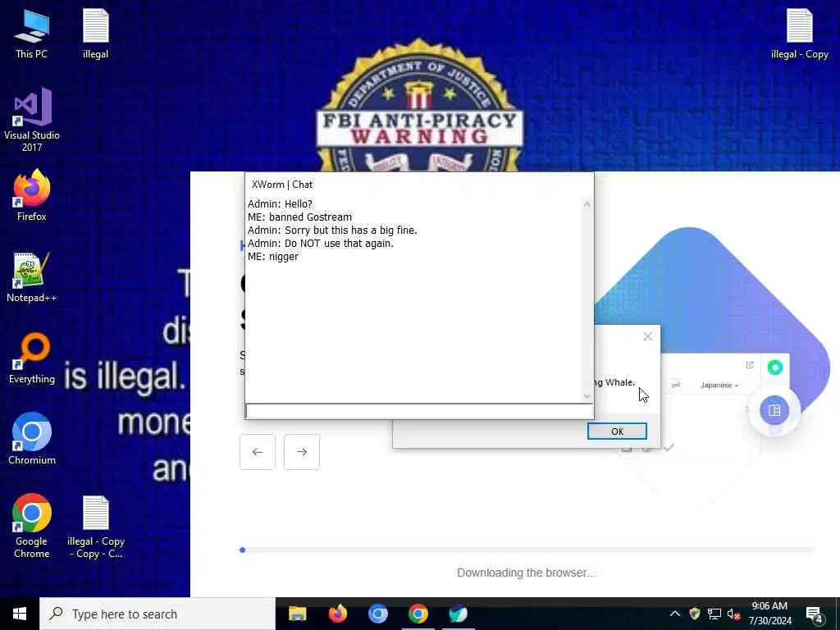Image resolution: width=840 pixels, height=630 pixels.
Task: Open the network tray icon
Action: (x=714, y=614)
